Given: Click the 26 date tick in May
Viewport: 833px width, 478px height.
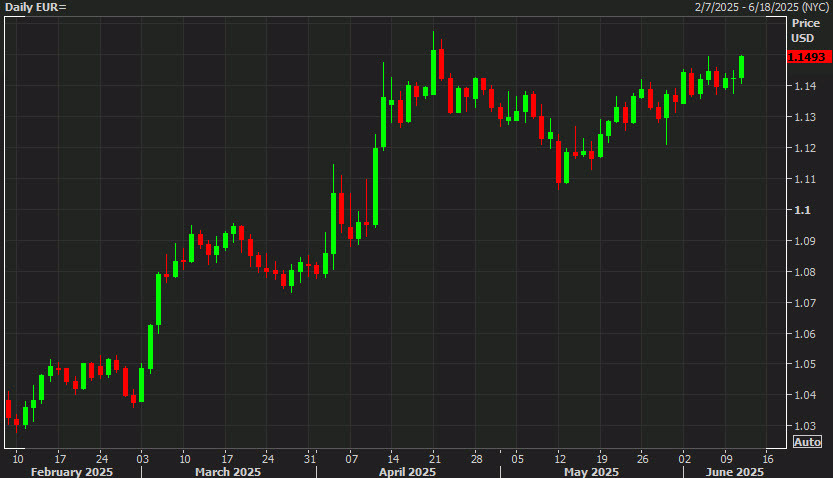Looking at the screenshot, I should point(643,459).
